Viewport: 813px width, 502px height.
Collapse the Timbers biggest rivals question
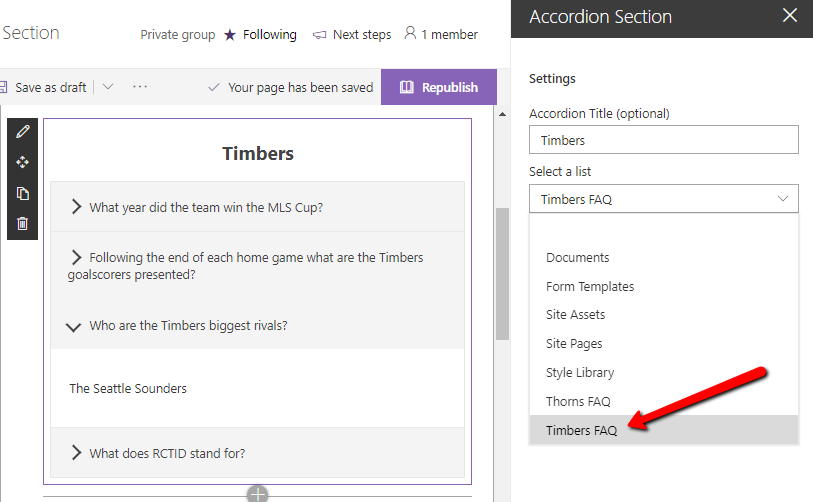(x=257, y=325)
